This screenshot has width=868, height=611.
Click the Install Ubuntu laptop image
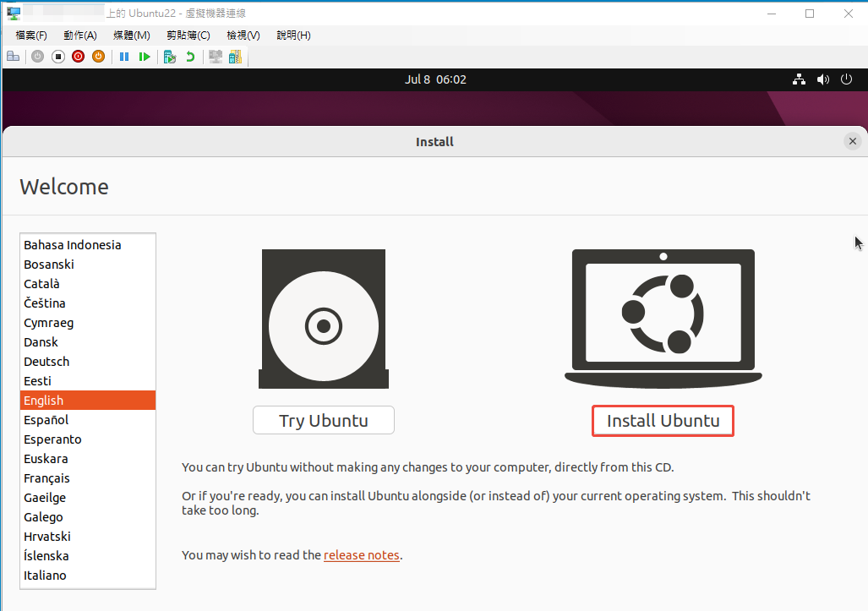tap(663, 319)
